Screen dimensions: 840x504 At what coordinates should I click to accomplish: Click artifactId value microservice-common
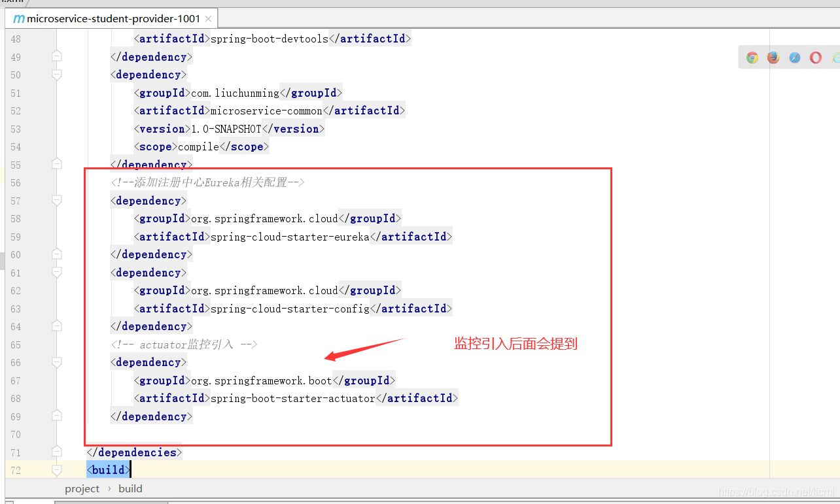point(266,110)
